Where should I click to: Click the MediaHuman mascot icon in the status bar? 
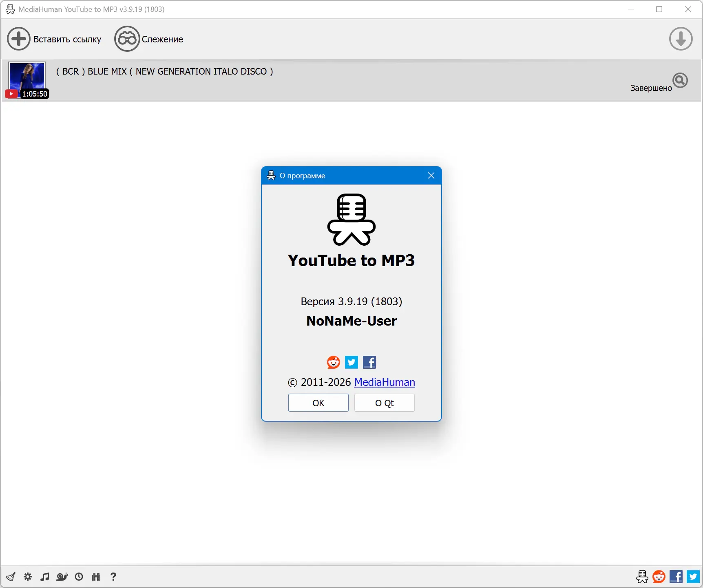[642, 577]
